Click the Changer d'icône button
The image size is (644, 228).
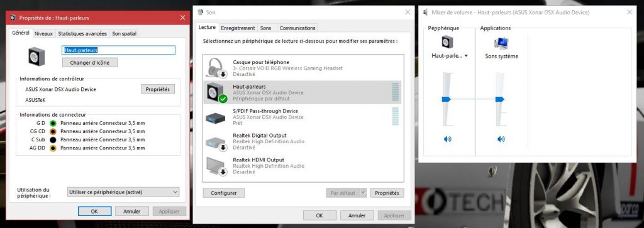90,63
